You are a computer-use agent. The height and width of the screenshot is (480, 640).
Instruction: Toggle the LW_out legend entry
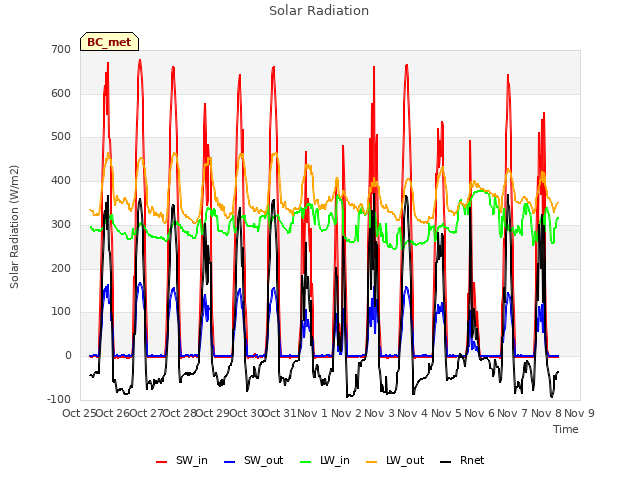point(395,461)
